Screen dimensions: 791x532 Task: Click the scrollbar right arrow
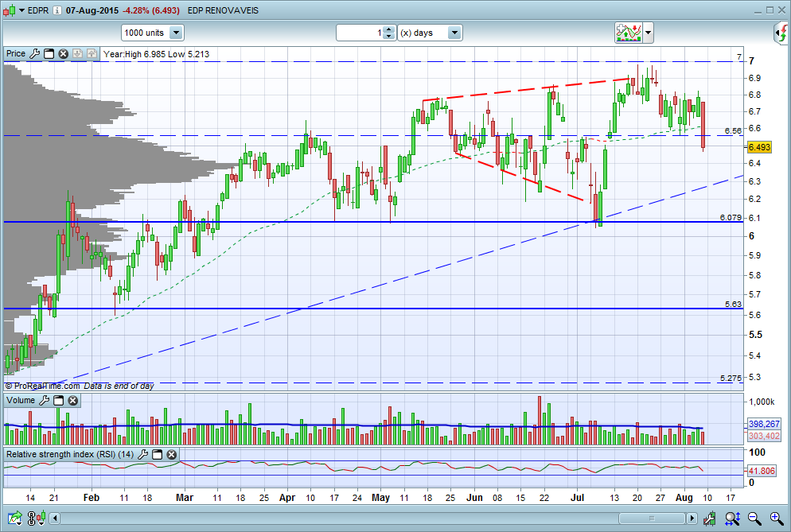(692, 518)
